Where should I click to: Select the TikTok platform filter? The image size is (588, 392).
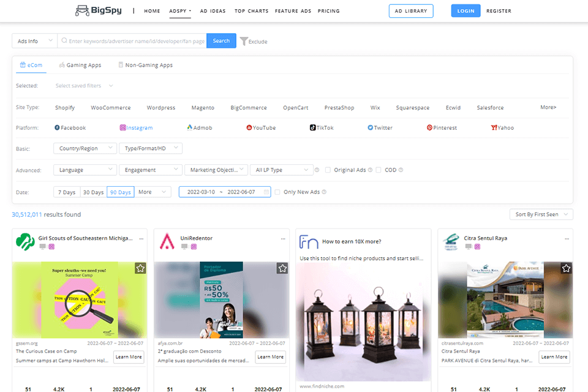point(322,127)
